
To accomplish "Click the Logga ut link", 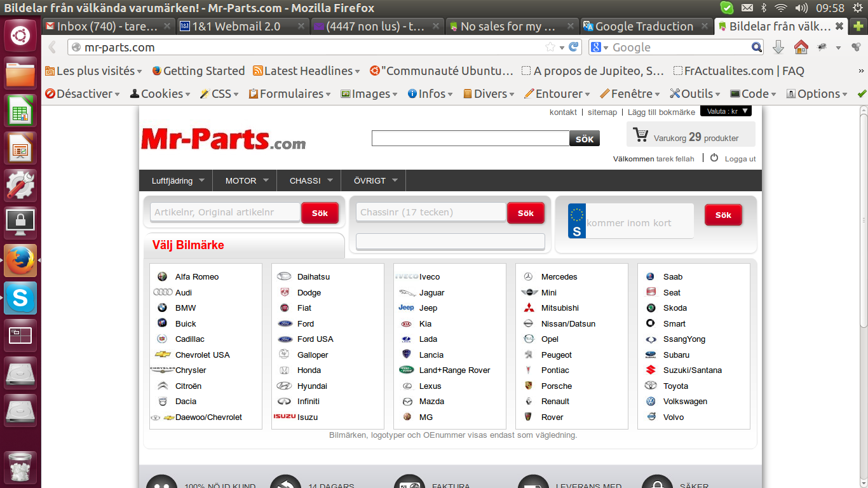I will [x=740, y=159].
